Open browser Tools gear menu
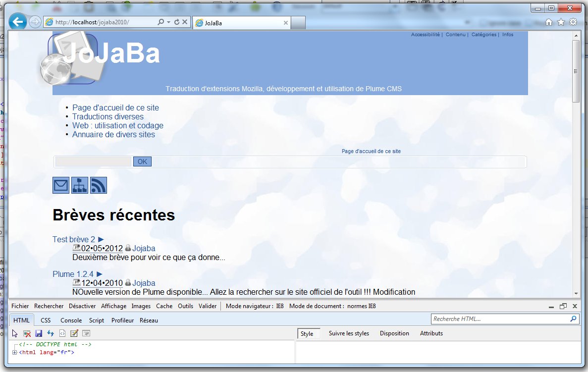The height and width of the screenshot is (372, 588). tap(573, 22)
